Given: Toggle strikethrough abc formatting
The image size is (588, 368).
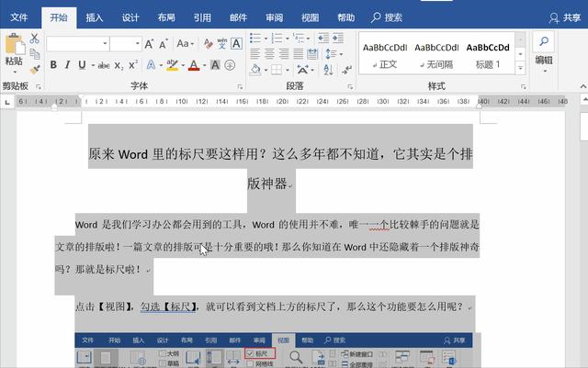Looking at the screenshot, I should [104, 65].
